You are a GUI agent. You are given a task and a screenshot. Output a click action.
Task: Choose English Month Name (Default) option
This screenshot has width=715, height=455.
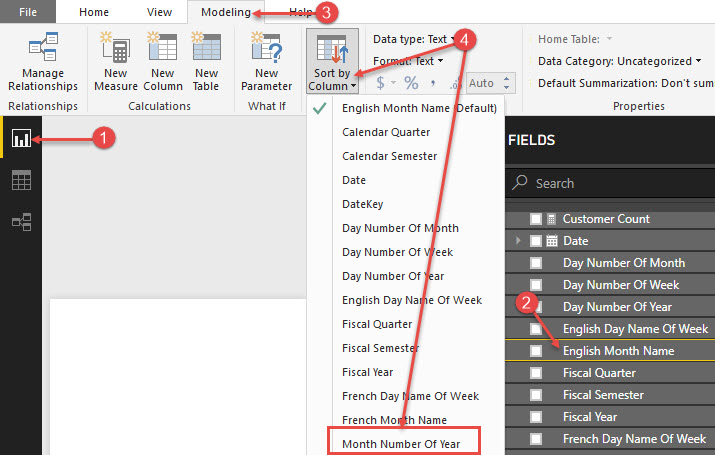(x=406, y=108)
